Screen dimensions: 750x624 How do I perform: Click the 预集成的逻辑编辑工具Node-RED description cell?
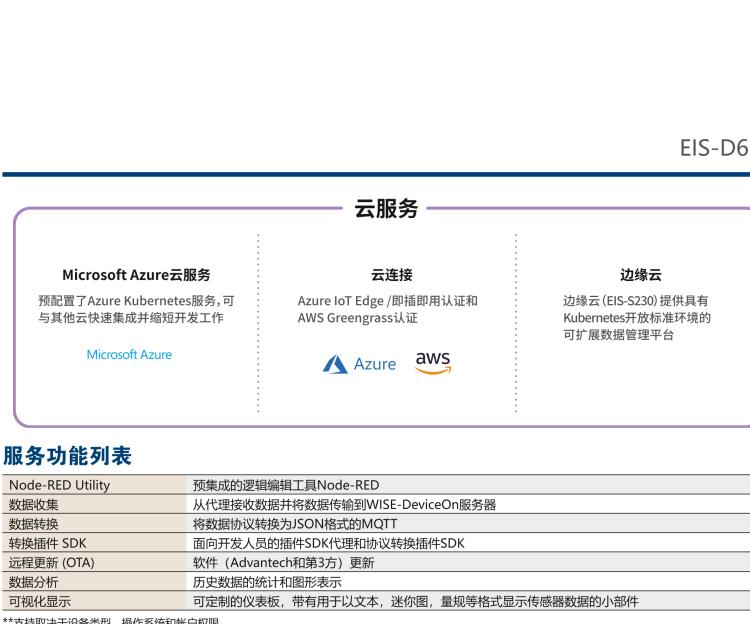click(285, 485)
